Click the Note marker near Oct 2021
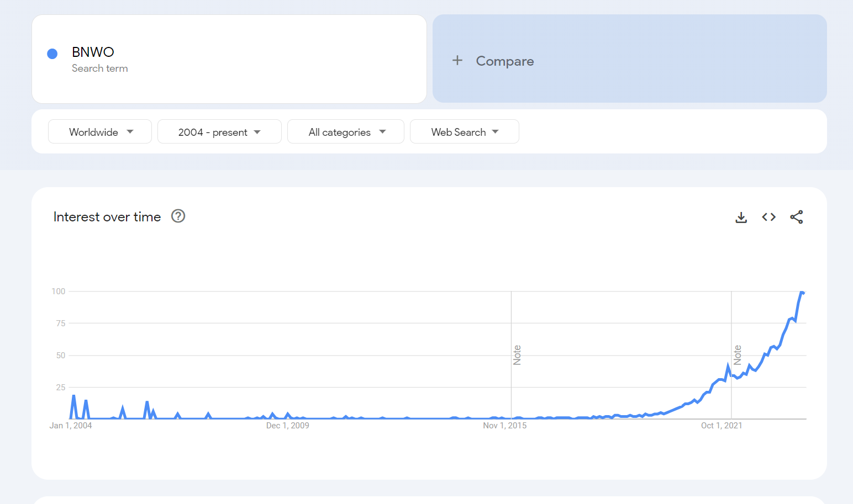This screenshot has height=504, width=853. click(x=738, y=355)
